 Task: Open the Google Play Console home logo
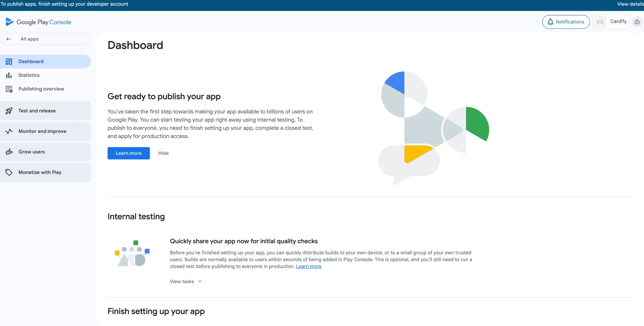pyautogui.click(x=38, y=22)
